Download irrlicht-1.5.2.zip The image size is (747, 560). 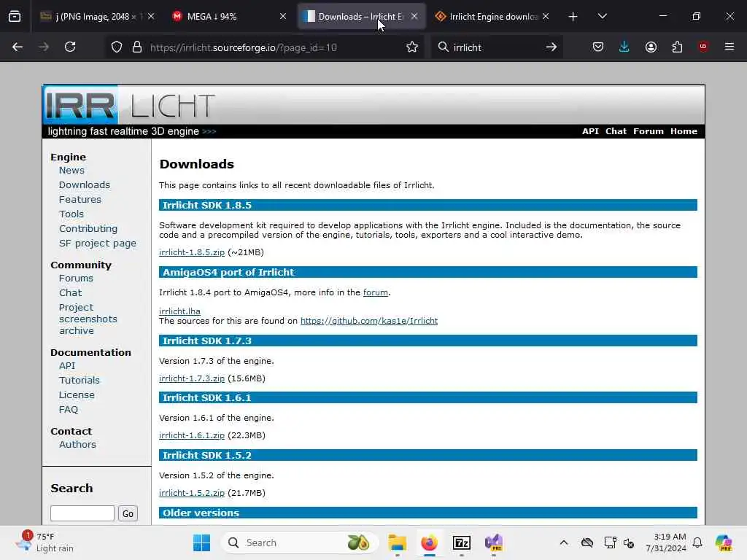click(x=192, y=493)
